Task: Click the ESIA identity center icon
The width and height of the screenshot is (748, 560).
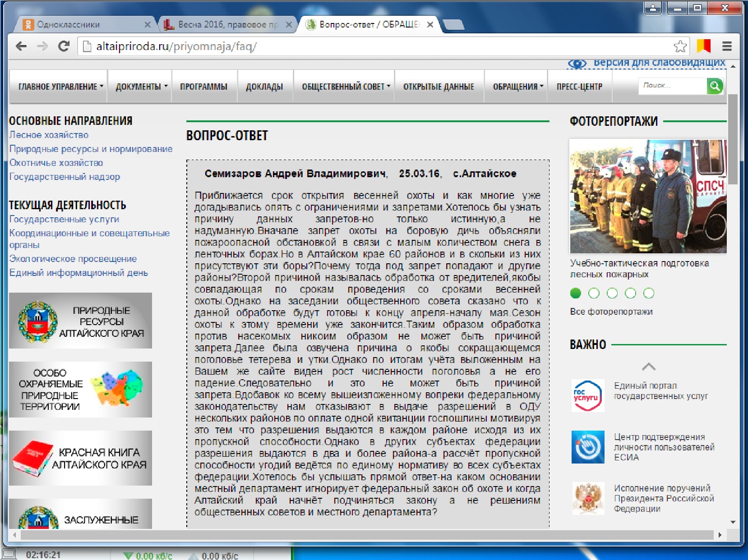Action: click(587, 447)
